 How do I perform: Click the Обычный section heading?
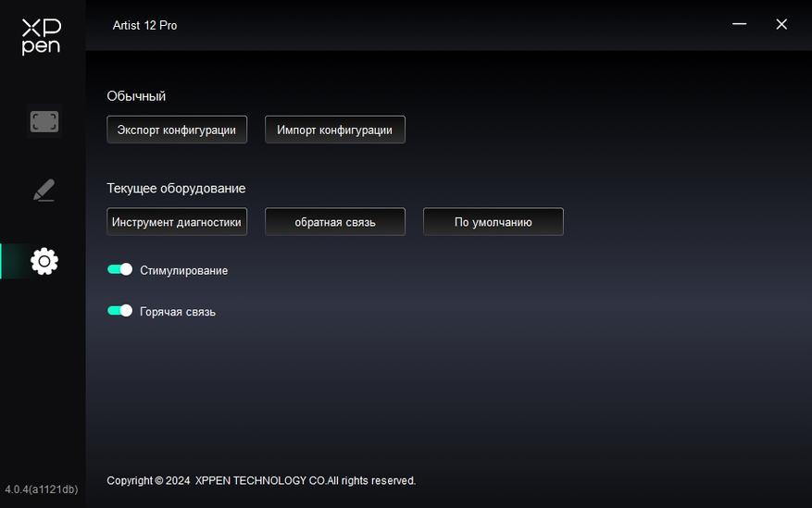click(136, 96)
